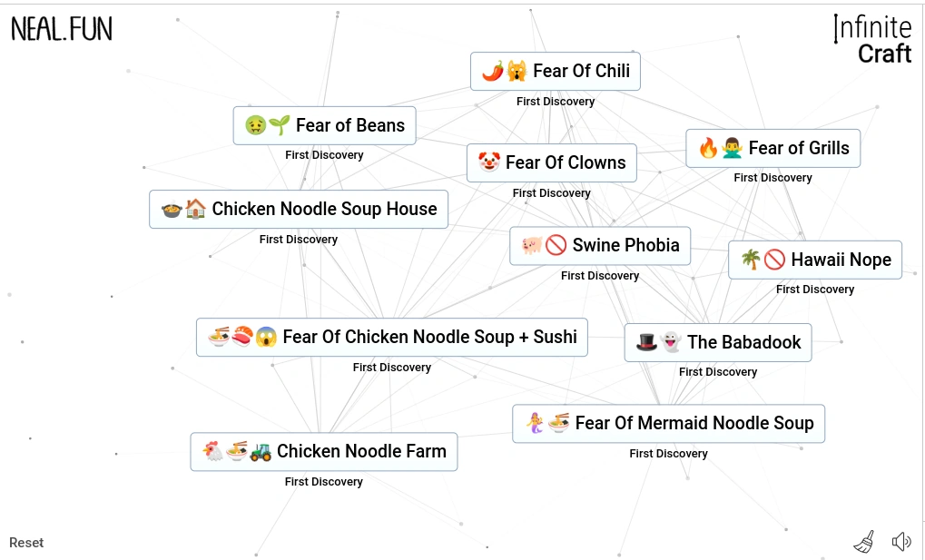Image resolution: width=925 pixels, height=560 pixels.
Task: Click the fire emoji on Fear of Grills
Action: pyautogui.click(x=708, y=148)
